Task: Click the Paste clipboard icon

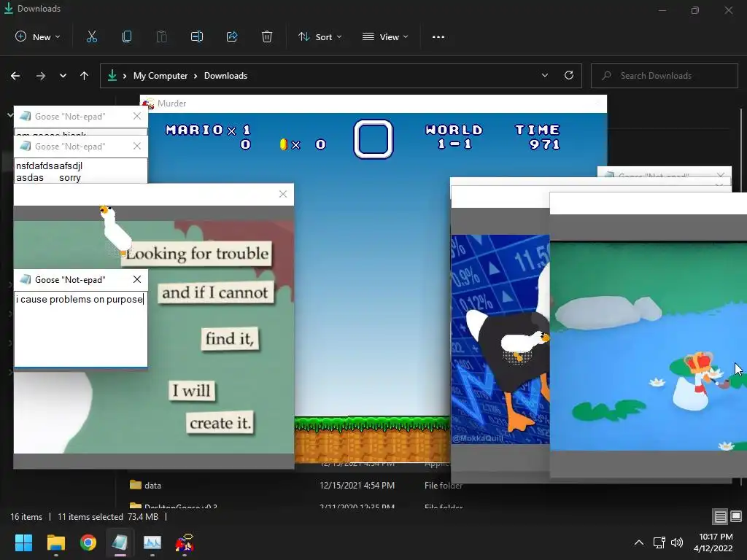Action: [x=161, y=36]
